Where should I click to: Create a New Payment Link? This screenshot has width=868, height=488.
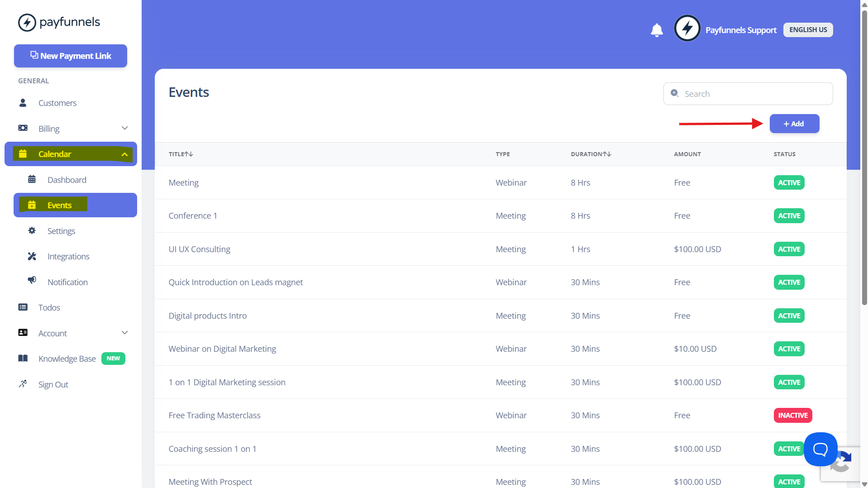pyautogui.click(x=71, y=56)
